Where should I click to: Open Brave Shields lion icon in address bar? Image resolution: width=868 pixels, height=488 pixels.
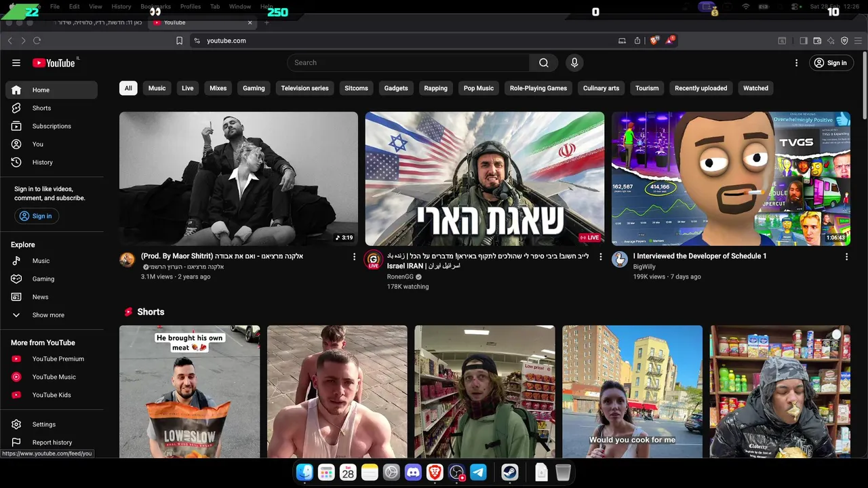pos(654,41)
